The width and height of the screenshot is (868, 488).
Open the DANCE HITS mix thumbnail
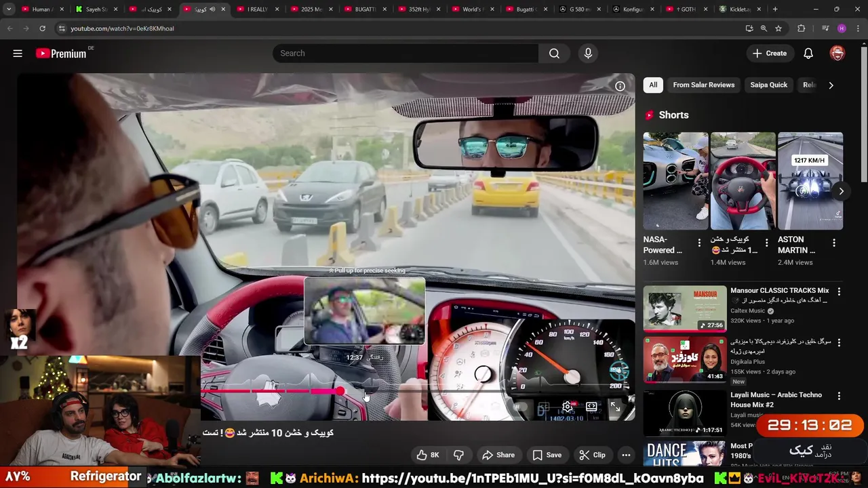coord(684,453)
